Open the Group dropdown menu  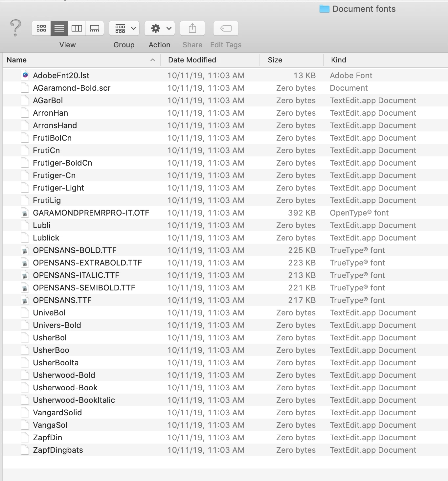(x=124, y=28)
